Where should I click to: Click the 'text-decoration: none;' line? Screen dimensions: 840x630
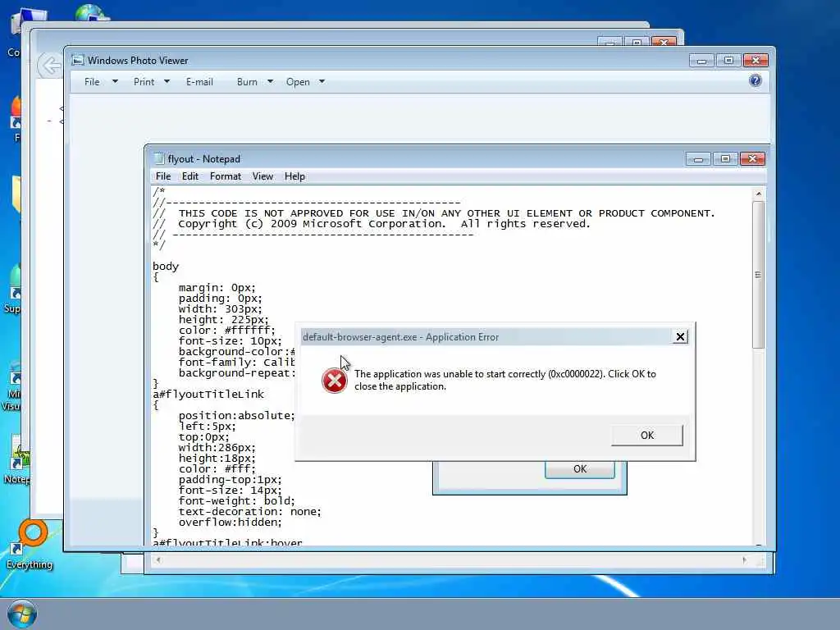coord(249,512)
